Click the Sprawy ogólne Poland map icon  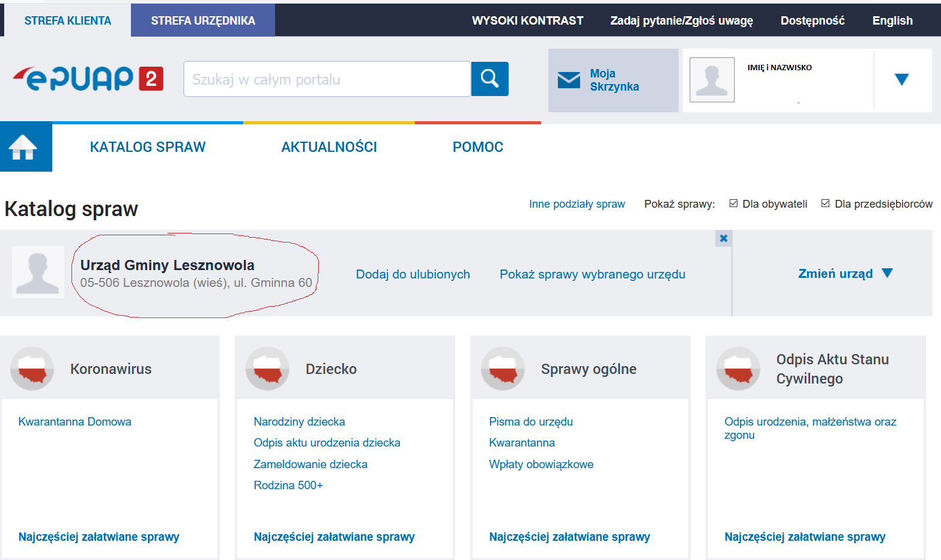tap(503, 369)
